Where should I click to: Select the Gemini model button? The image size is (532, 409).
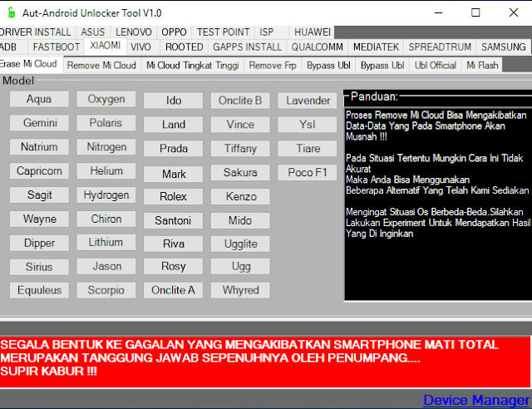(39, 123)
